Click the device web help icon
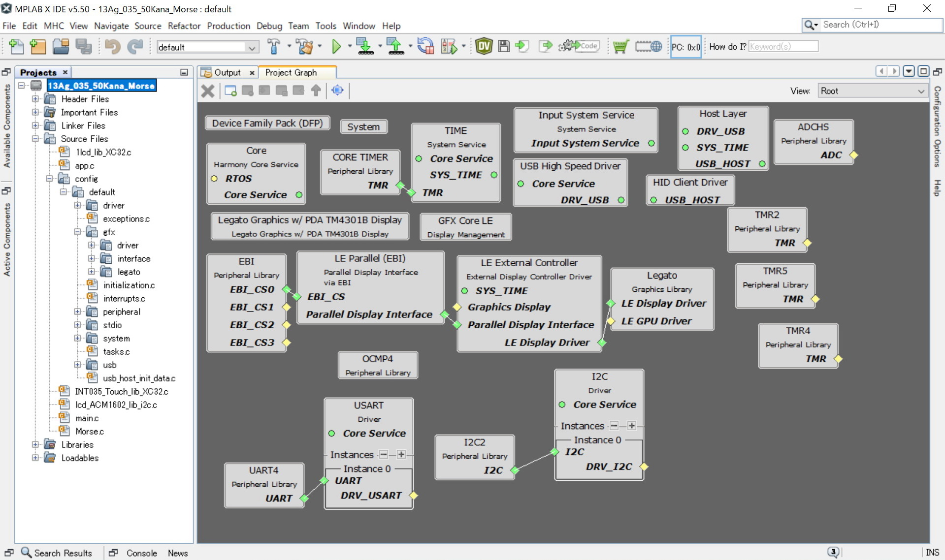 pos(649,47)
